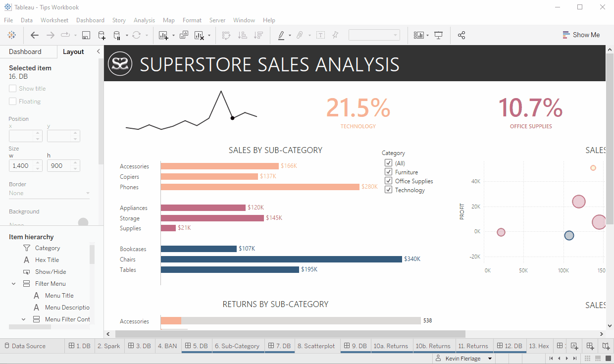Uncheck the Office Supplies filter checkbox
The height and width of the screenshot is (364, 614).
(x=389, y=181)
